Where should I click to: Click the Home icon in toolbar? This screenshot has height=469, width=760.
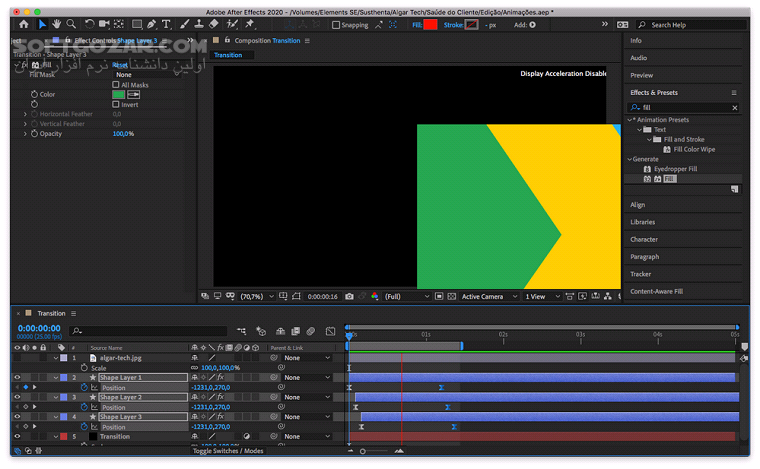[24, 24]
